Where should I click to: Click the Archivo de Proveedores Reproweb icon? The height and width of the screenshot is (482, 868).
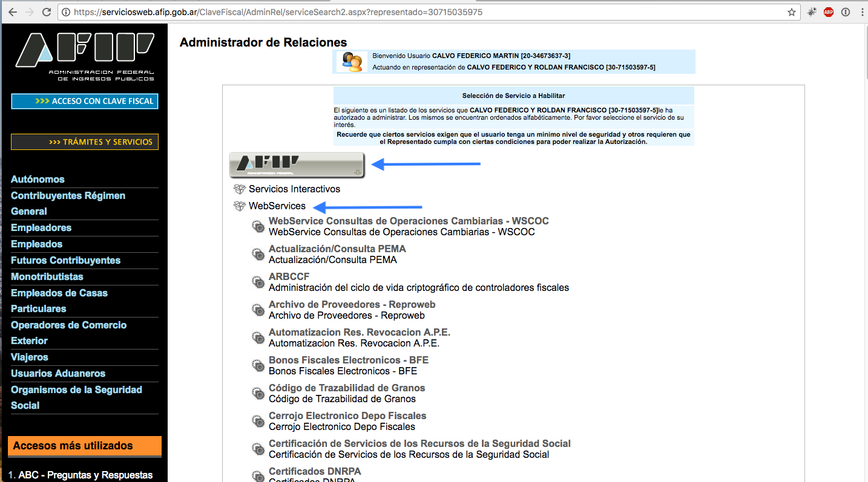point(258,309)
